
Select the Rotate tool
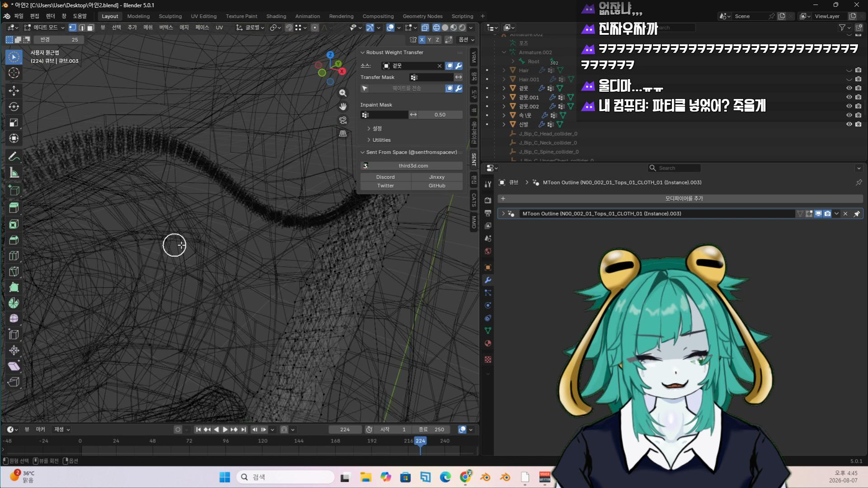click(14, 107)
